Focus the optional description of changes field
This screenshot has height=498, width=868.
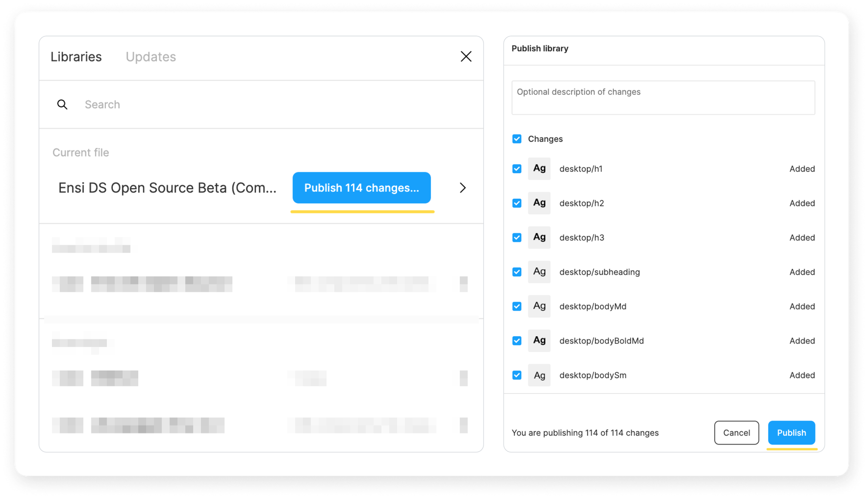pyautogui.click(x=663, y=98)
